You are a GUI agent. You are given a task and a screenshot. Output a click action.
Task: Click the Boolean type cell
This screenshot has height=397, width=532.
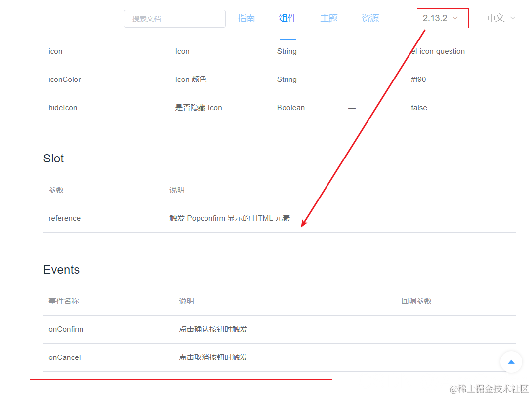(291, 108)
